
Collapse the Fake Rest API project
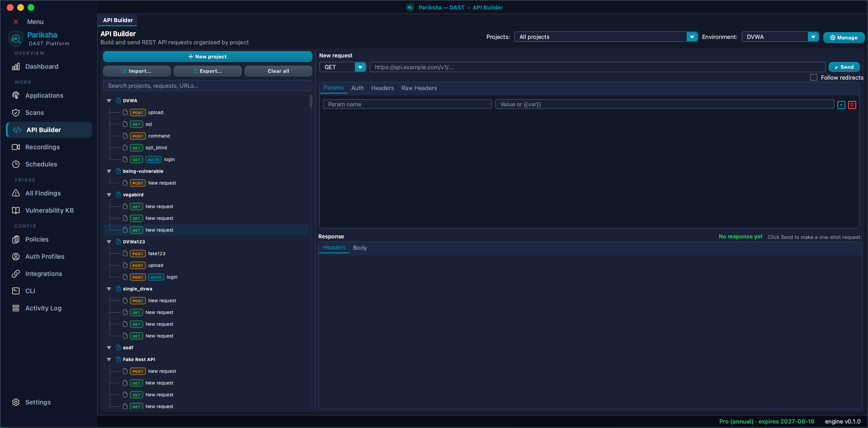pos(109,360)
